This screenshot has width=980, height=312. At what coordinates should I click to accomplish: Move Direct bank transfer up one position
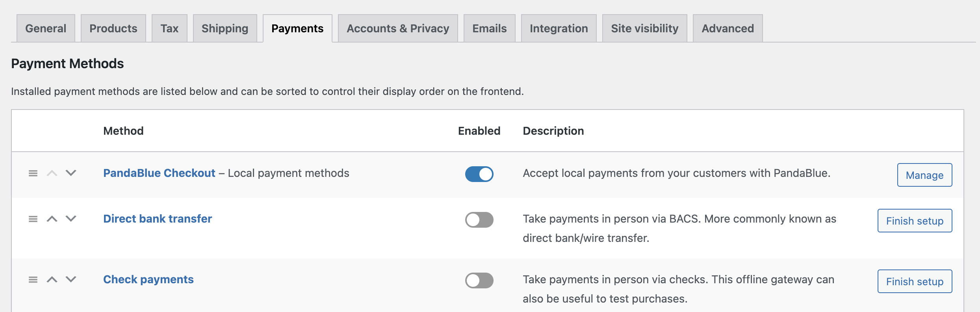point(52,219)
